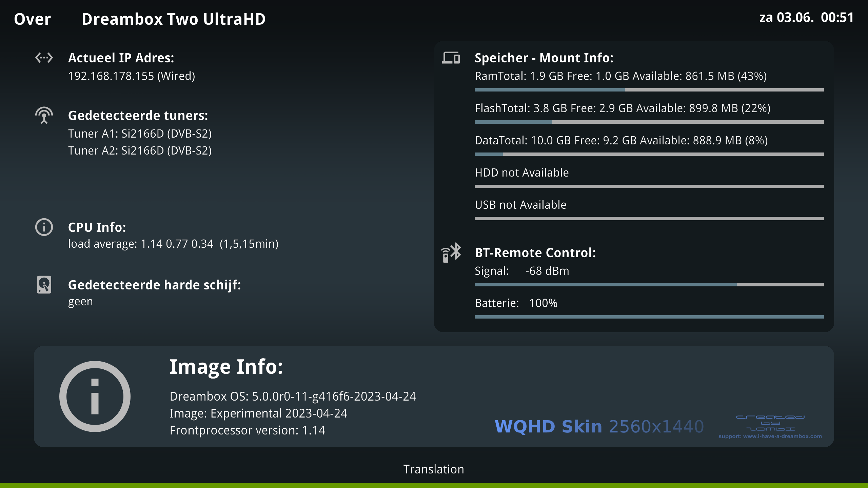The image size is (868, 488).
Task: Click the Flash storage usage bar
Action: pyautogui.click(x=649, y=122)
